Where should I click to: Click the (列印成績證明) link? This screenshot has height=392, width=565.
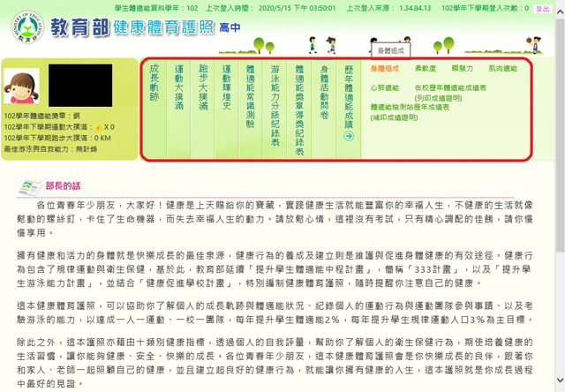pyautogui.click(x=438, y=98)
